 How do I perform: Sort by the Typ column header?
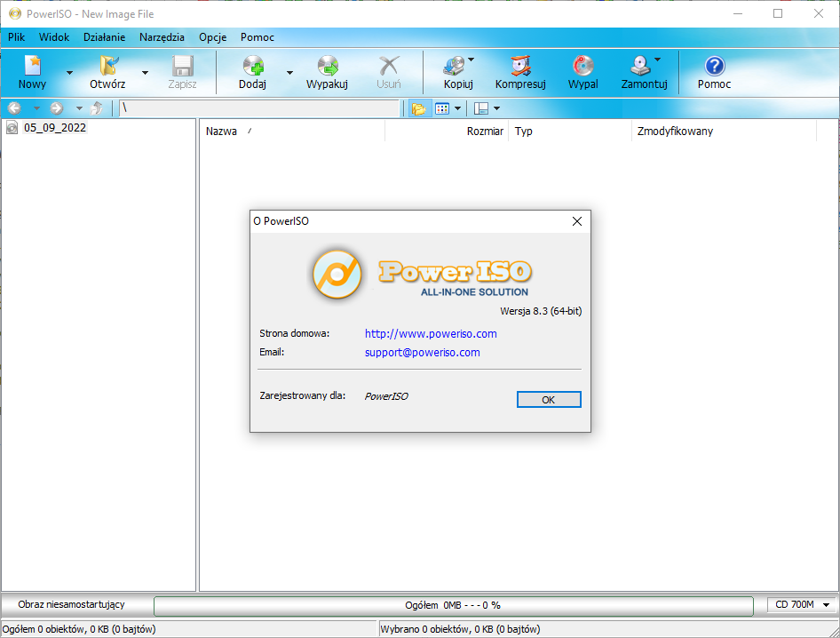(570, 132)
